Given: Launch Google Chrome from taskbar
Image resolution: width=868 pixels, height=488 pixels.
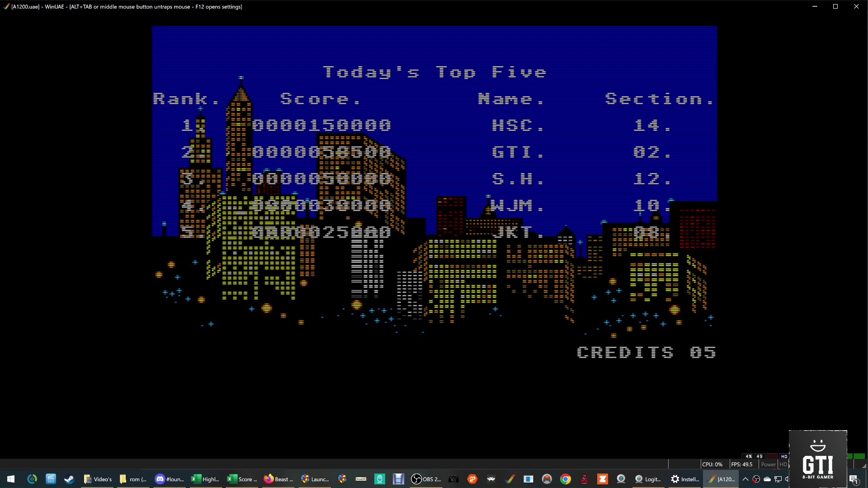Looking at the screenshot, I should (566, 479).
